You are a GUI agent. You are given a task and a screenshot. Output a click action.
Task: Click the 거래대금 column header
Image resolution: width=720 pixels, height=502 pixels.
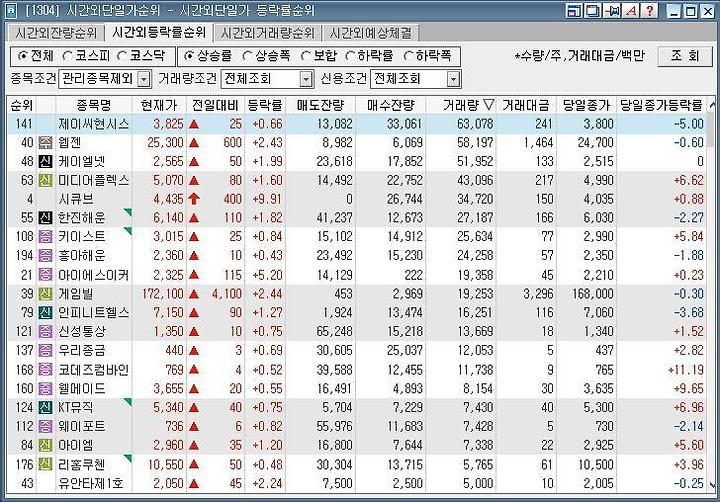pyautogui.click(x=526, y=105)
